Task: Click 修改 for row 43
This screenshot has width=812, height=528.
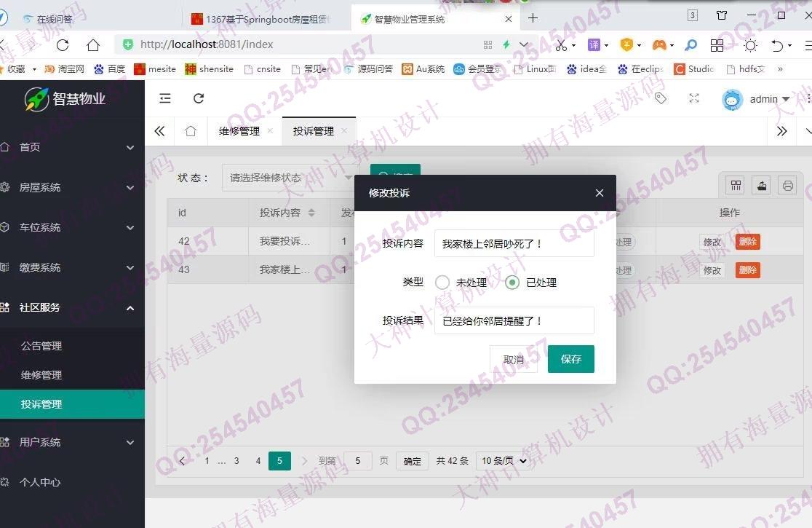Action: click(x=712, y=270)
